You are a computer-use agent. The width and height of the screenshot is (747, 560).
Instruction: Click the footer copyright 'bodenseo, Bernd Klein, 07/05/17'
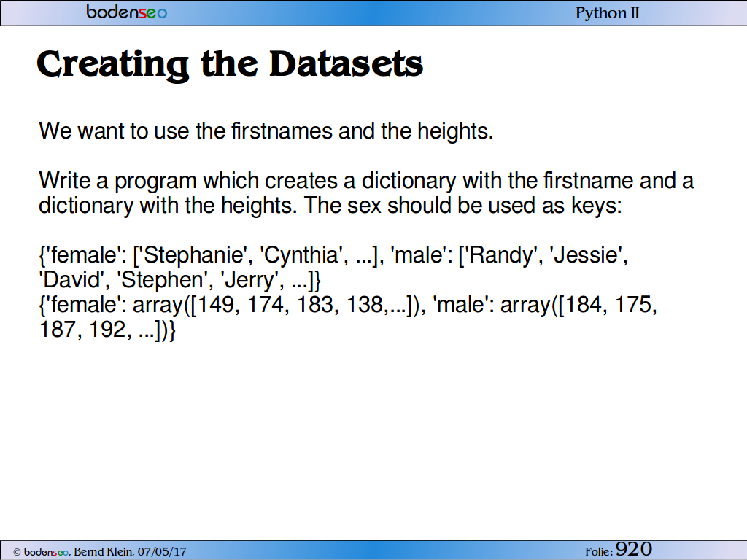(99, 552)
